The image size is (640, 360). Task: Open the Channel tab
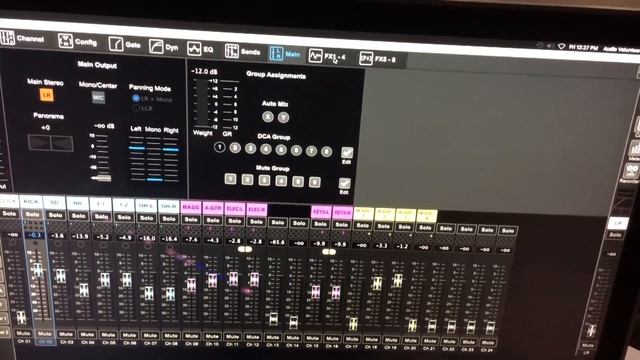[22, 38]
